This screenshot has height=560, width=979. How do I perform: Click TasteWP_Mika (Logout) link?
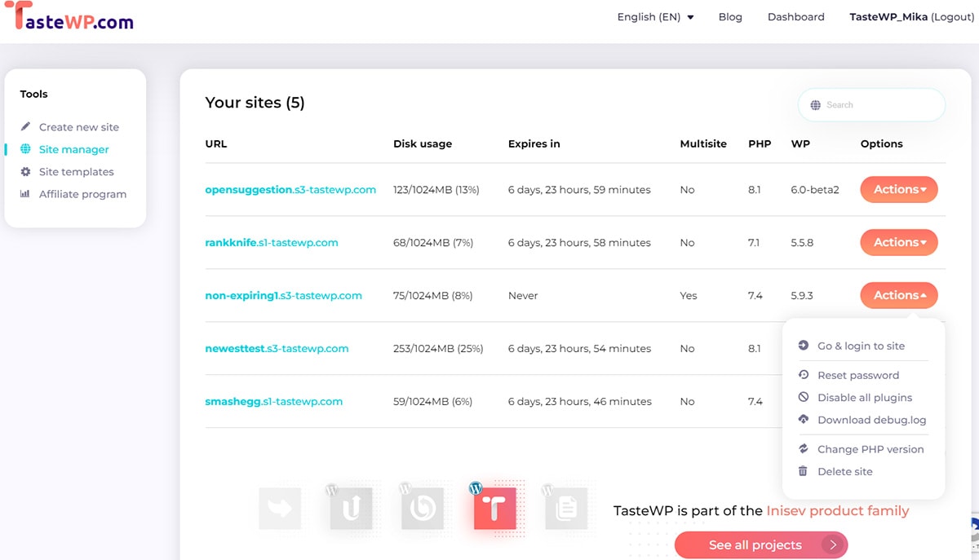tap(912, 16)
